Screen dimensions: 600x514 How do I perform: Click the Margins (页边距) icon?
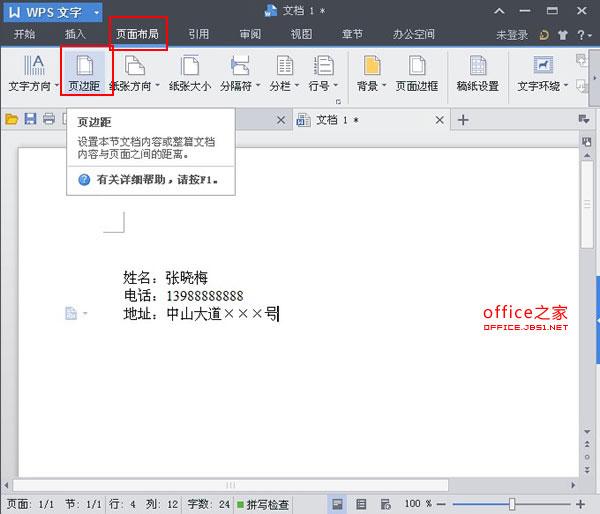[85, 65]
